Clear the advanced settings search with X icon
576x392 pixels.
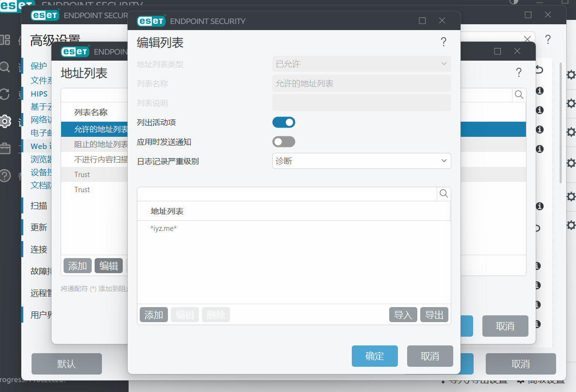point(527,39)
